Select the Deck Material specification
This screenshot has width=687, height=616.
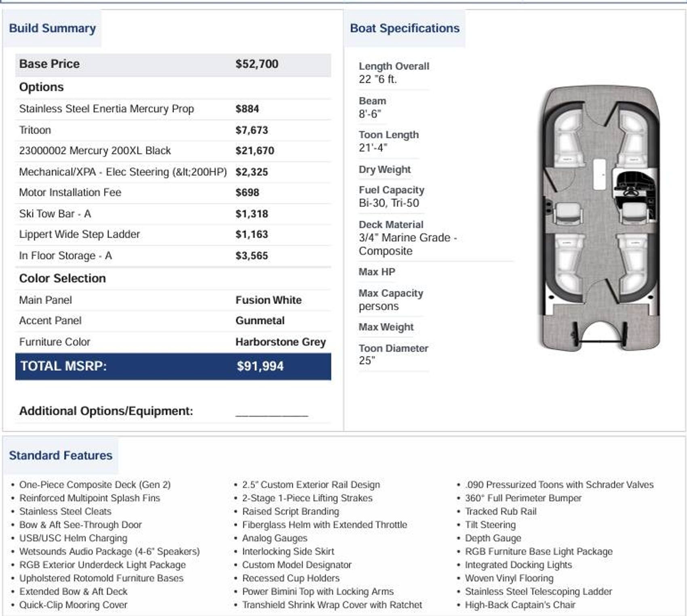click(407, 238)
